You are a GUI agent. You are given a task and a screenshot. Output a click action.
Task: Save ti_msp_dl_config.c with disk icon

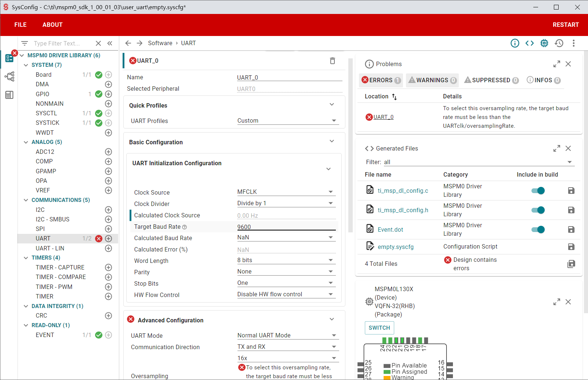(571, 191)
